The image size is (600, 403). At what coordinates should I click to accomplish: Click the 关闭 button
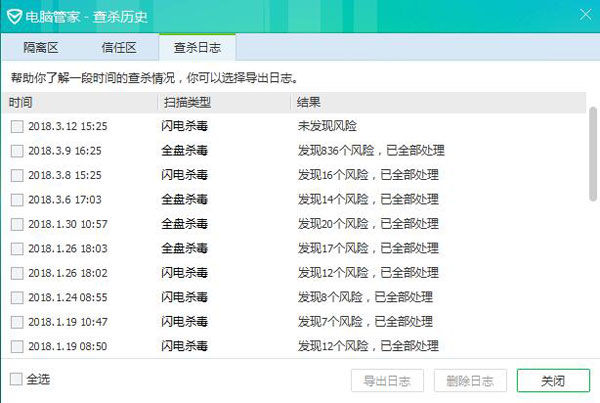click(553, 381)
